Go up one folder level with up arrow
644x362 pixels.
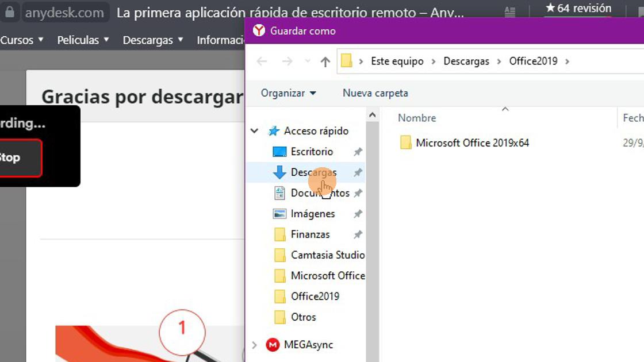click(x=325, y=61)
